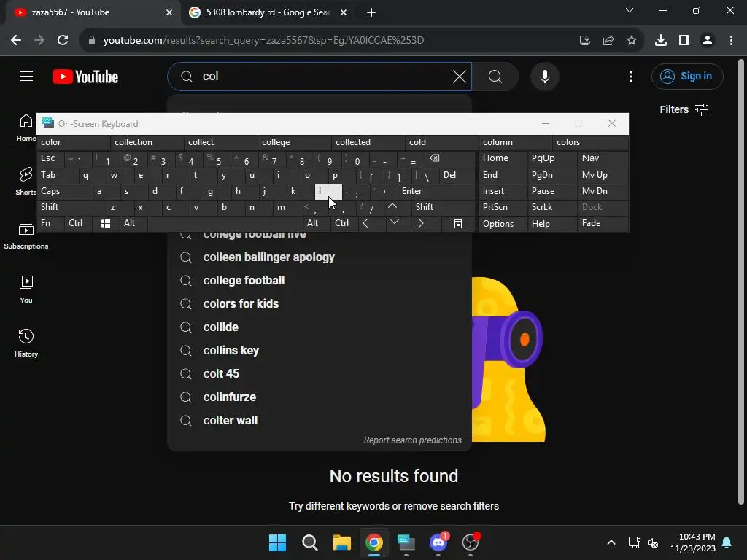Click the YouTube logo
The height and width of the screenshot is (560, 747).
pos(85,77)
